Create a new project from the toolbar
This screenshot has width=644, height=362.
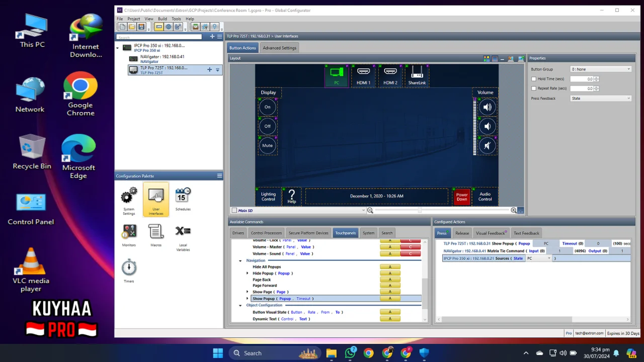(x=122, y=27)
